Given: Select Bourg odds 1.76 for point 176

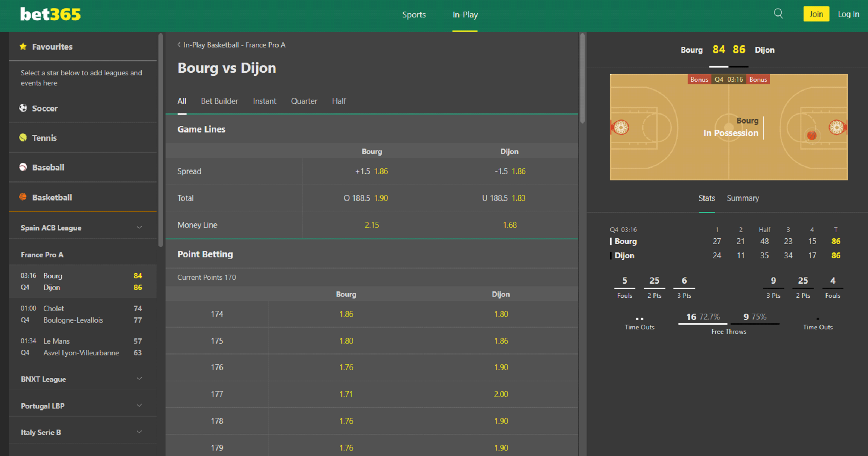Looking at the screenshot, I should [x=346, y=367].
